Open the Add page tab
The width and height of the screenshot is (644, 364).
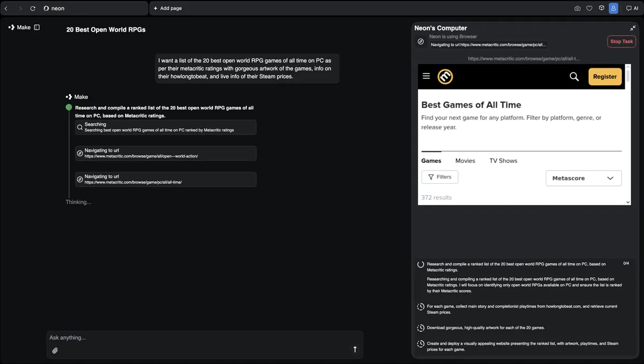tap(167, 9)
